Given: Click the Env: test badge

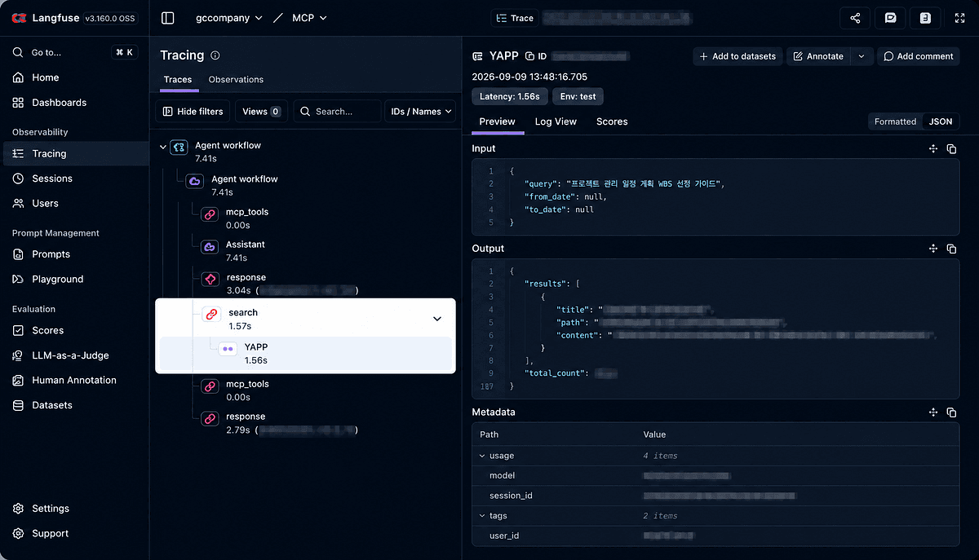Looking at the screenshot, I should [x=578, y=96].
